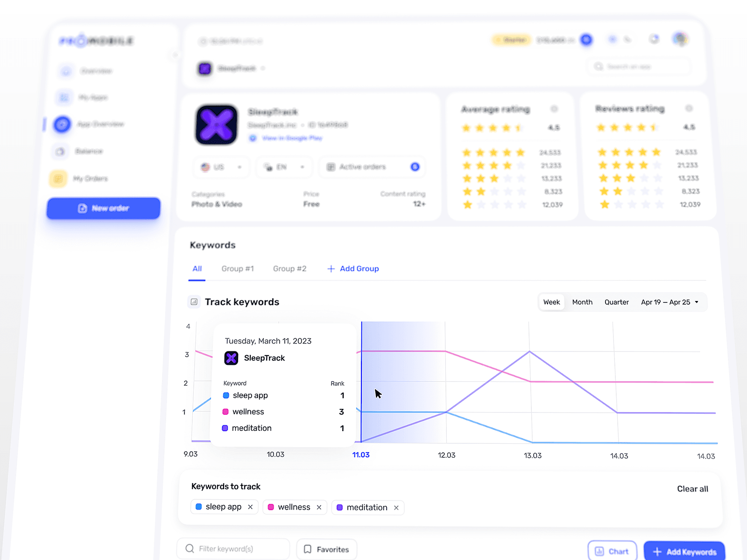747x560 pixels.
Task: Click the 11.03 date marker on chart axis
Action: [361, 455]
